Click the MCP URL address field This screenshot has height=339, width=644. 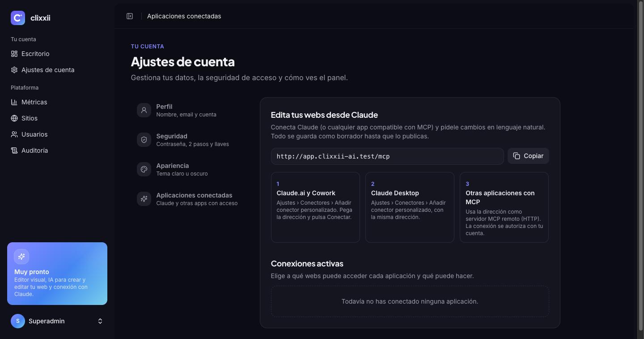[x=387, y=156]
